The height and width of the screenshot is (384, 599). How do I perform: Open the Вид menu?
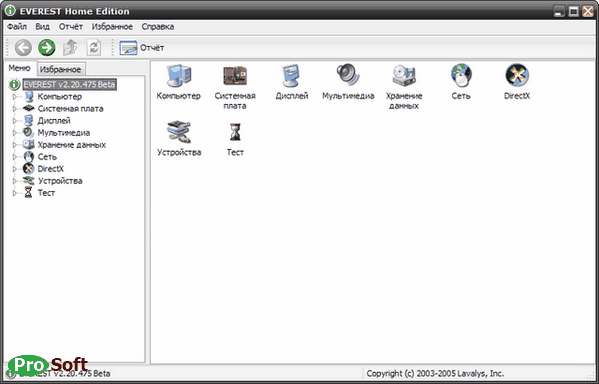42,27
